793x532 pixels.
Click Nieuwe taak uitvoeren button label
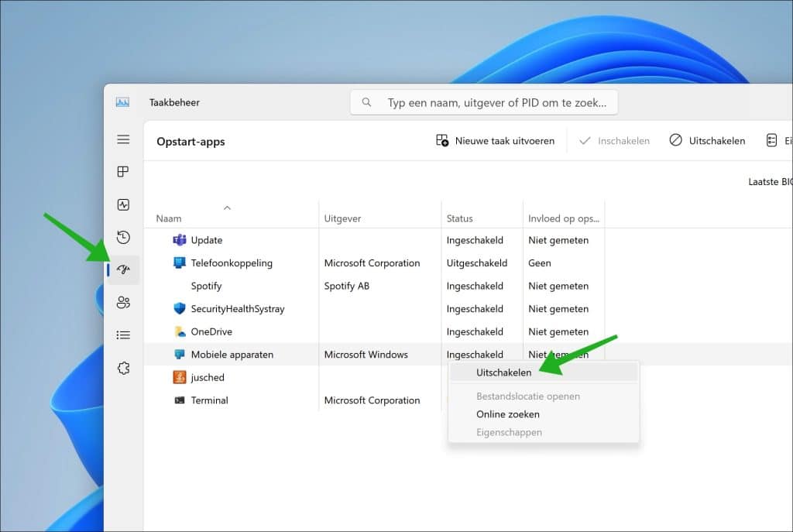point(505,141)
